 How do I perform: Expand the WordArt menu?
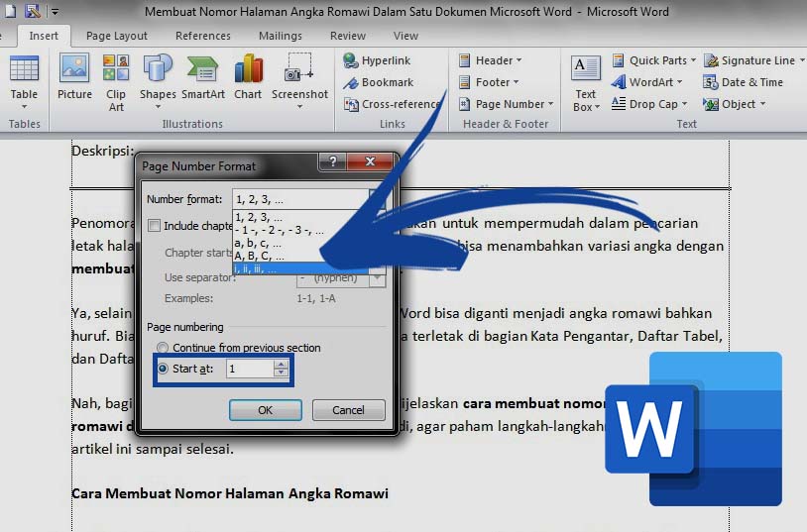pyautogui.click(x=647, y=82)
